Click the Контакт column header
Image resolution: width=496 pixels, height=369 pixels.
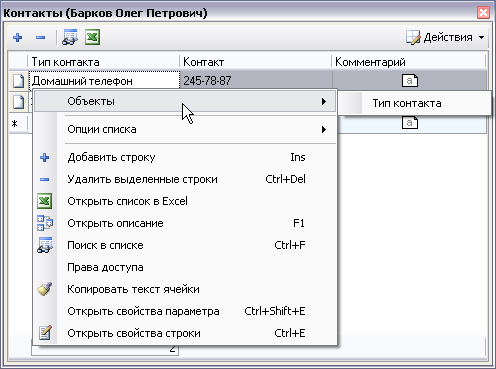255,62
